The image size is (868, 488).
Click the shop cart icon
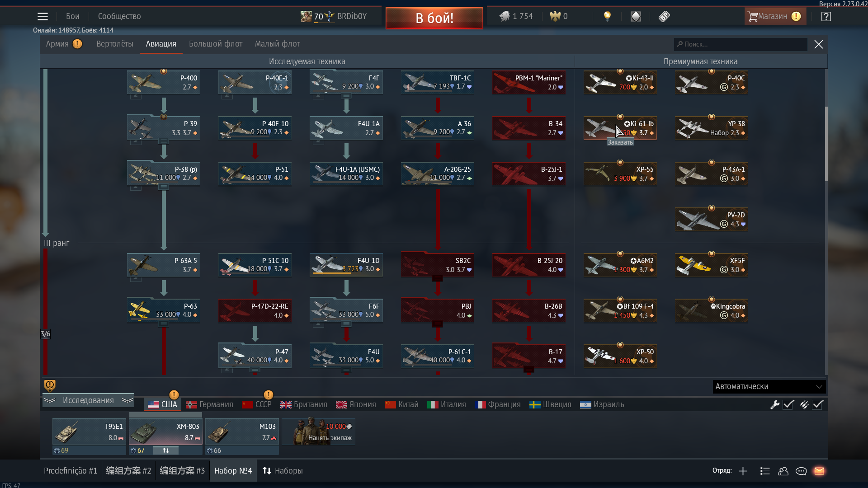click(x=752, y=16)
